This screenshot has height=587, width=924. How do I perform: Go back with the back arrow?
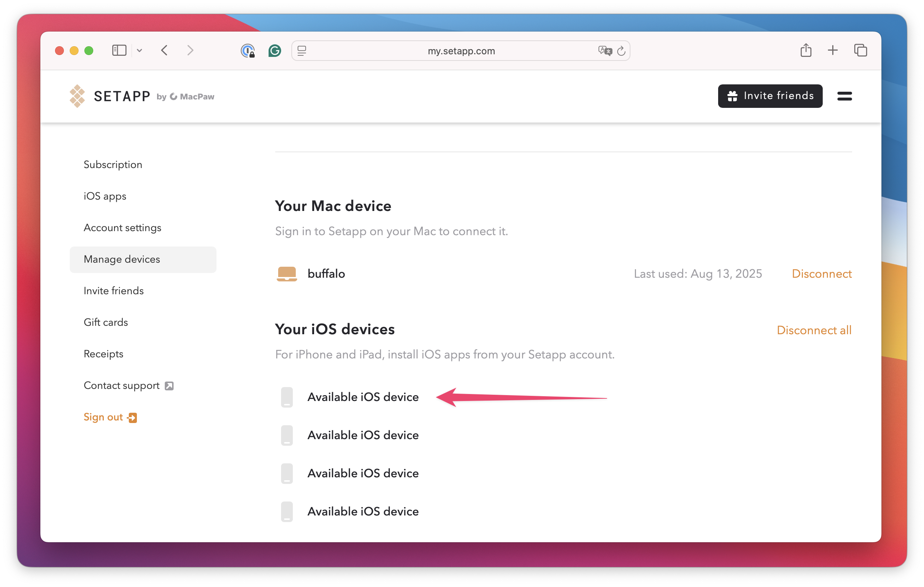[165, 50]
